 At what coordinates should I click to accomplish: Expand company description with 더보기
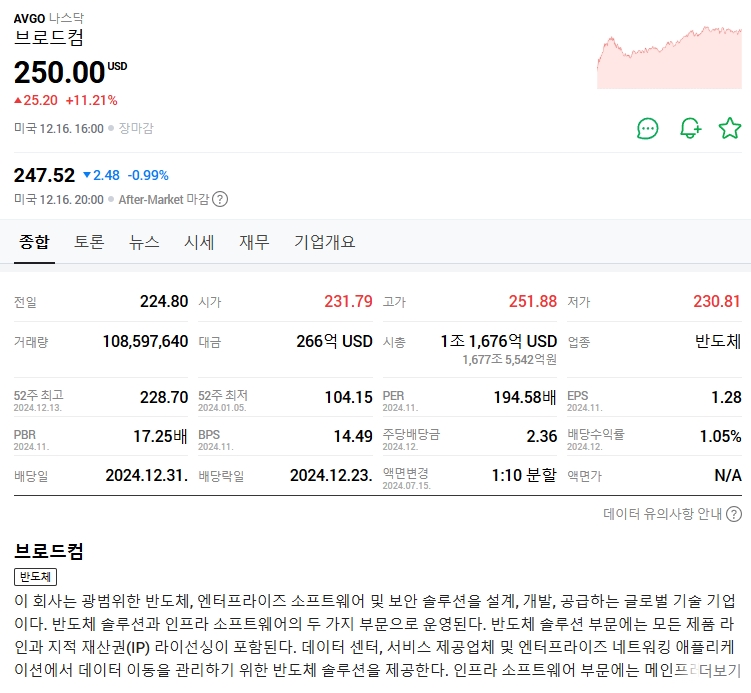pyautogui.click(x=719, y=670)
